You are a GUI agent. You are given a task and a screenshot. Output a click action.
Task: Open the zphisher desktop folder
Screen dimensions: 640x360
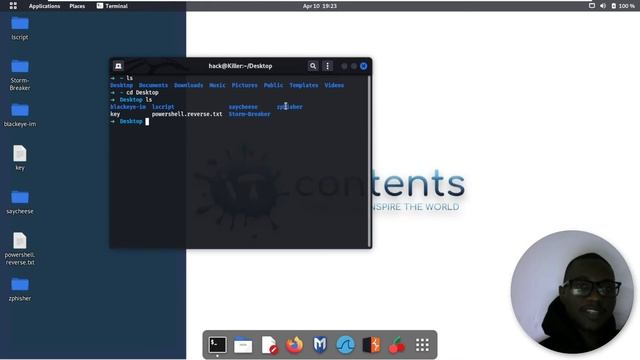pyautogui.click(x=20, y=289)
